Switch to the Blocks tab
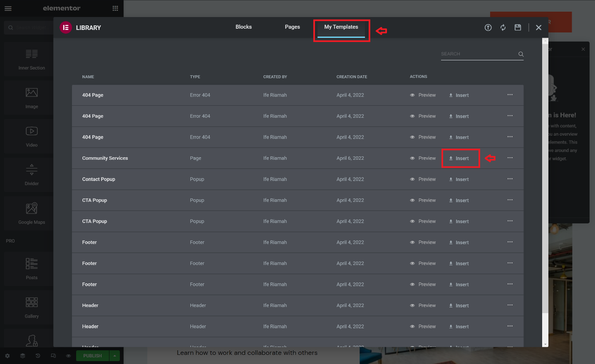The image size is (595, 364). [x=243, y=27]
